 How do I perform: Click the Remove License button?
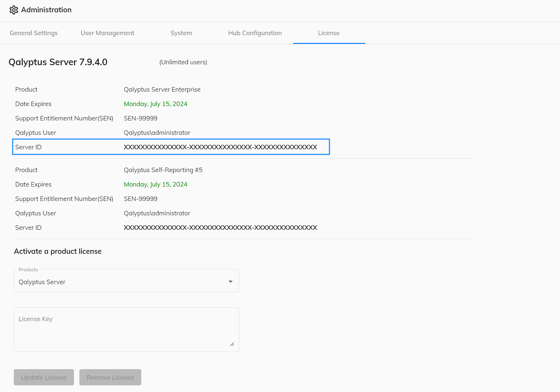[110, 377]
